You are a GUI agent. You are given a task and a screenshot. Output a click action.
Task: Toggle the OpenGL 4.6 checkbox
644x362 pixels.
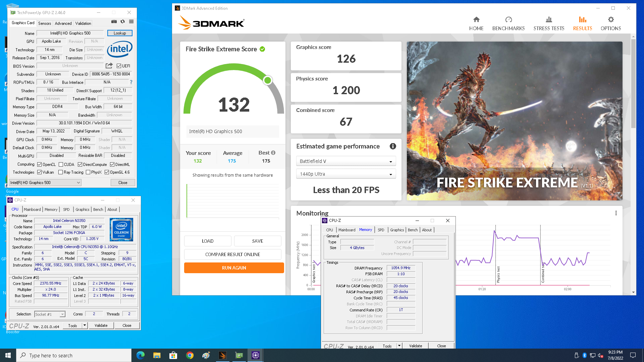[107, 172]
